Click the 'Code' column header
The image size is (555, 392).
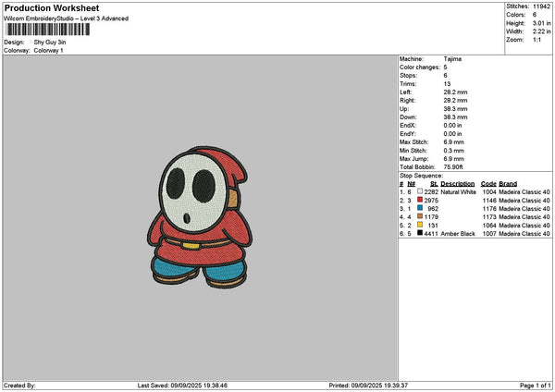click(x=488, y=184)
